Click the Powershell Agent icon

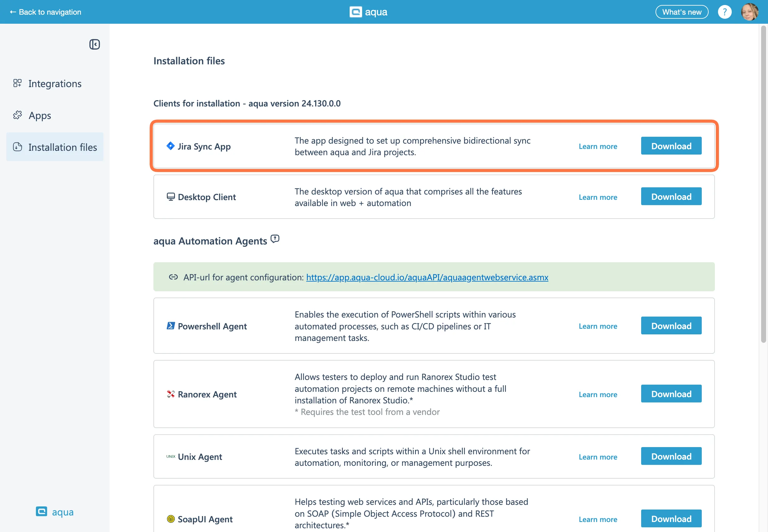(171, 326)
